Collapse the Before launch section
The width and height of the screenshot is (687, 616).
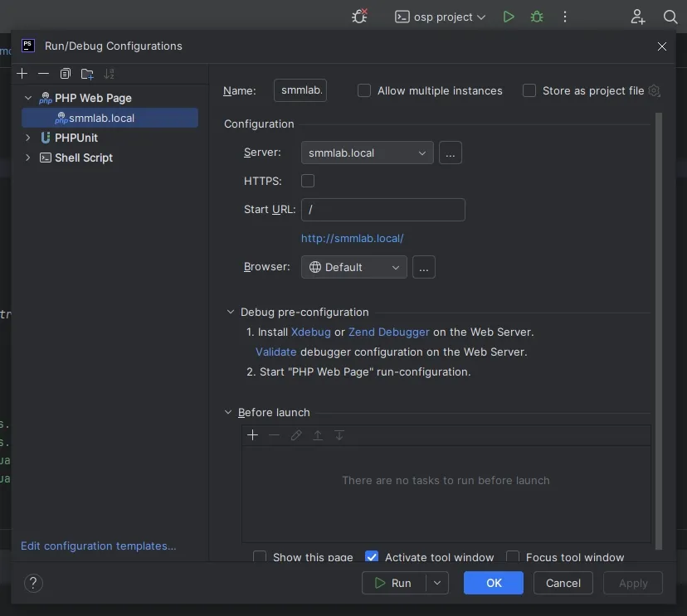[228, 412]
